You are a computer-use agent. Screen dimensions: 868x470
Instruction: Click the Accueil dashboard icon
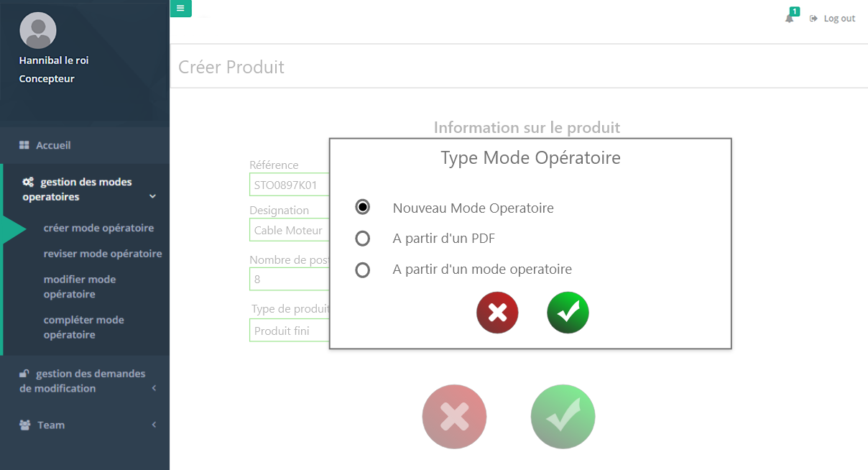tap(24, 145)
